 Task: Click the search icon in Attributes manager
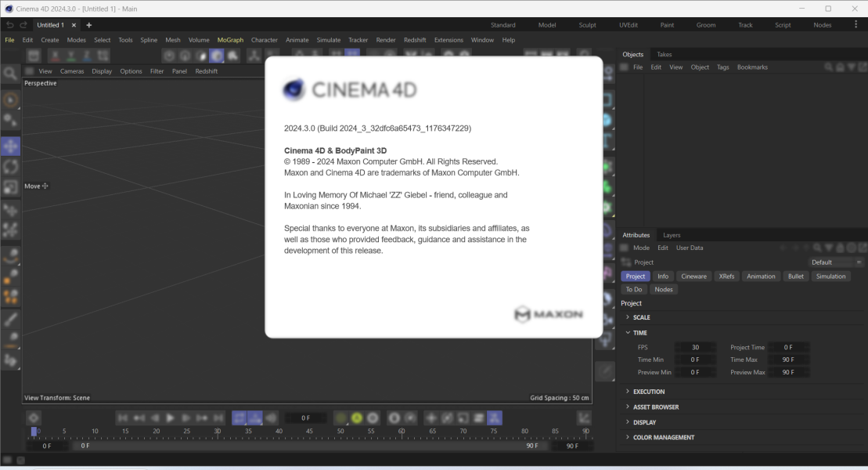817,248
